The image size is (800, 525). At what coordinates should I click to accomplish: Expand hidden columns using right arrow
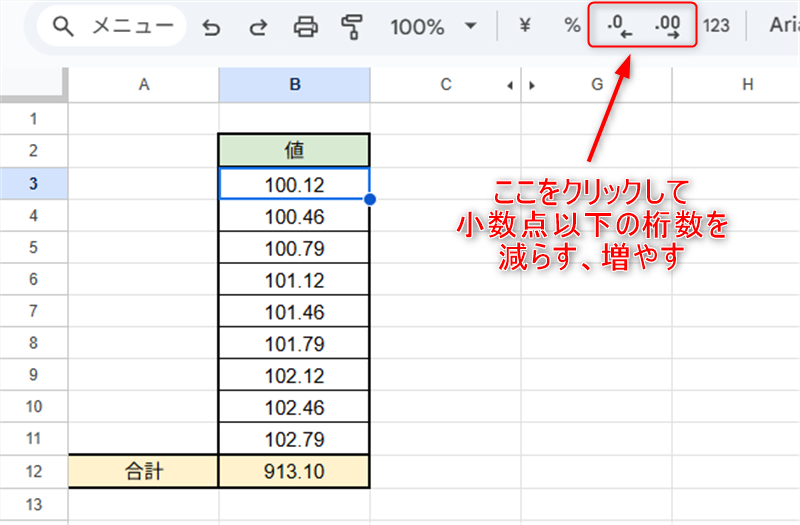point(531,86)
